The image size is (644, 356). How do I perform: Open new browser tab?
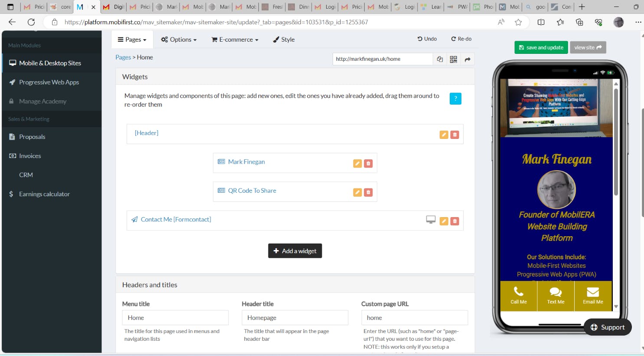tap(582, 7)
